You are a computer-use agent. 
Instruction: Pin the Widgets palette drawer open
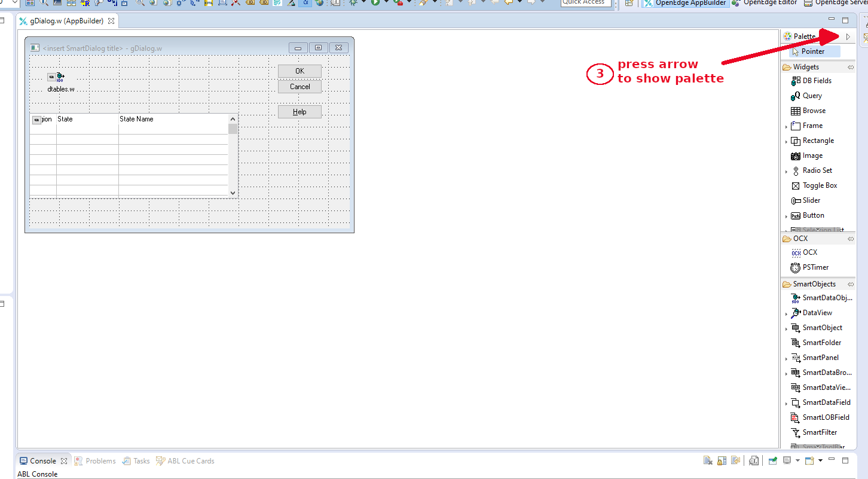[851, 67]
